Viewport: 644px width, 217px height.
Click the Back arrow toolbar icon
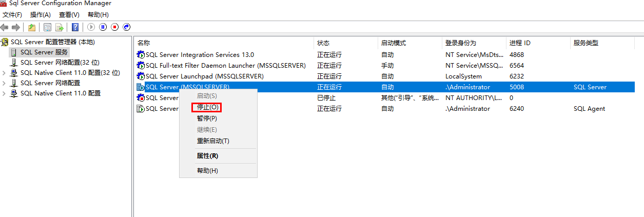(5, 27)
